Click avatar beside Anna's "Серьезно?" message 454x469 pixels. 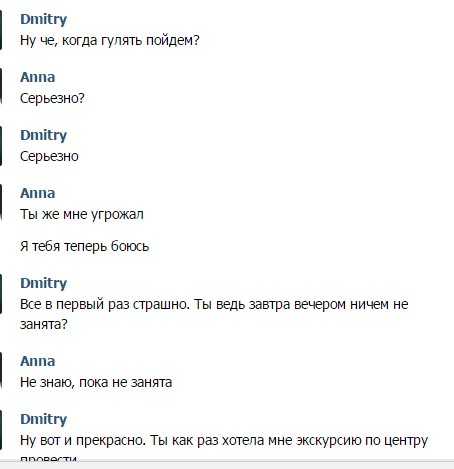pos(1,87)
